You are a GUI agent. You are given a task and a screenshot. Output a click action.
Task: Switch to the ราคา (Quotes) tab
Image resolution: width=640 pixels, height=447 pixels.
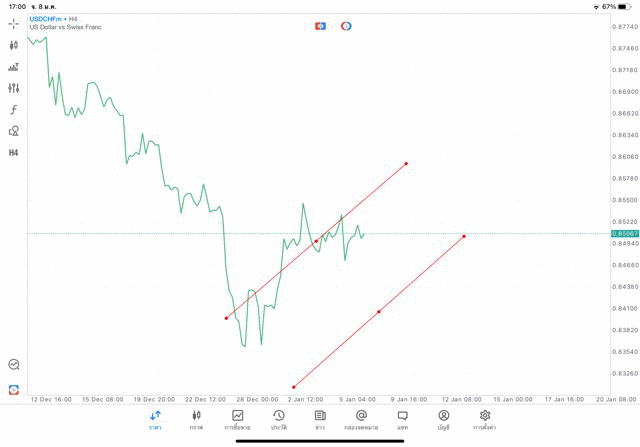pos(155,419)
